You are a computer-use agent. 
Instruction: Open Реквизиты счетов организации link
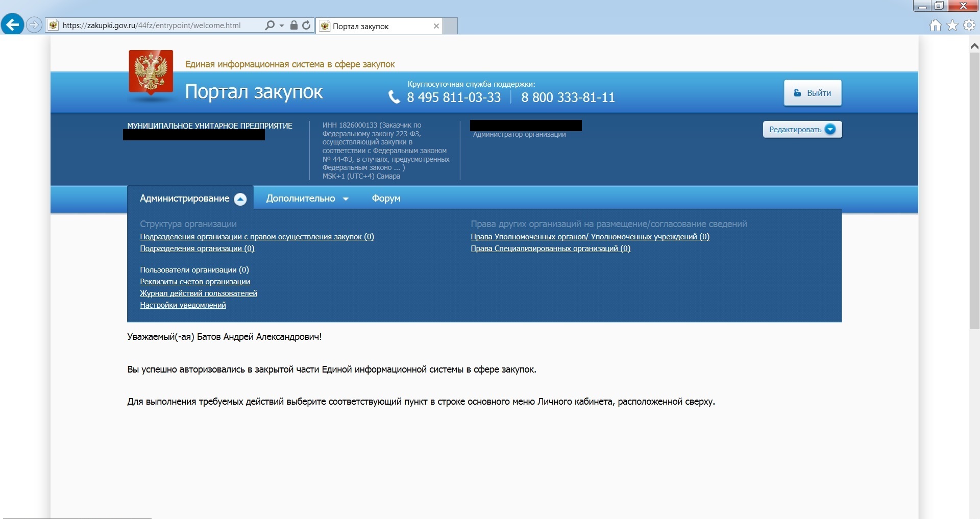pos(195,282)
